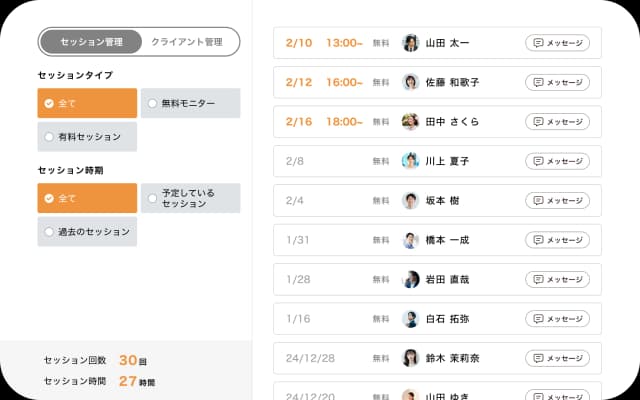
Task: Open the 2/8 川上 夏子 session row
Action: pyautogui.click(x=437, y=161)
